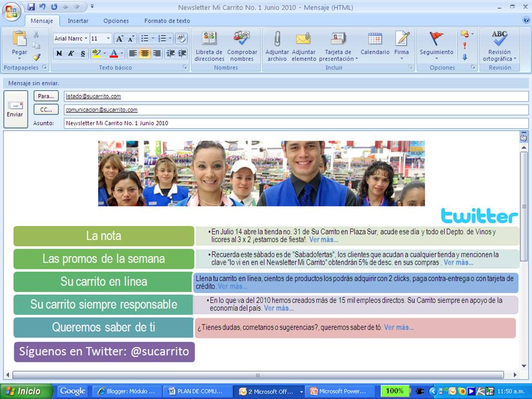Save the message with the floppy disk icon
Viewport: 532px width, 399px height.
31,7
